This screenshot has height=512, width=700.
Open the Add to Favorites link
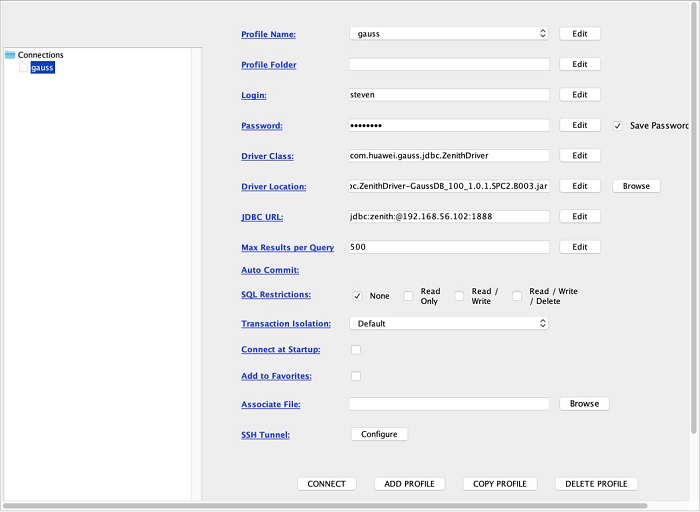pyautogui.click(x=276, y=376)
